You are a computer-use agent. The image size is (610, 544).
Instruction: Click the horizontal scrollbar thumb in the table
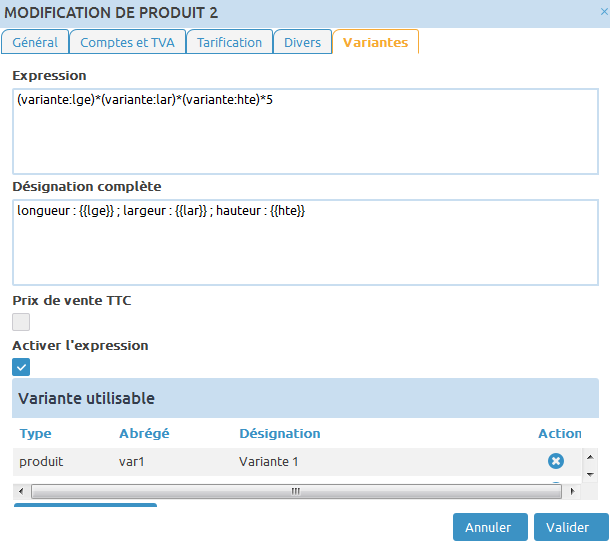pos(296,491)
